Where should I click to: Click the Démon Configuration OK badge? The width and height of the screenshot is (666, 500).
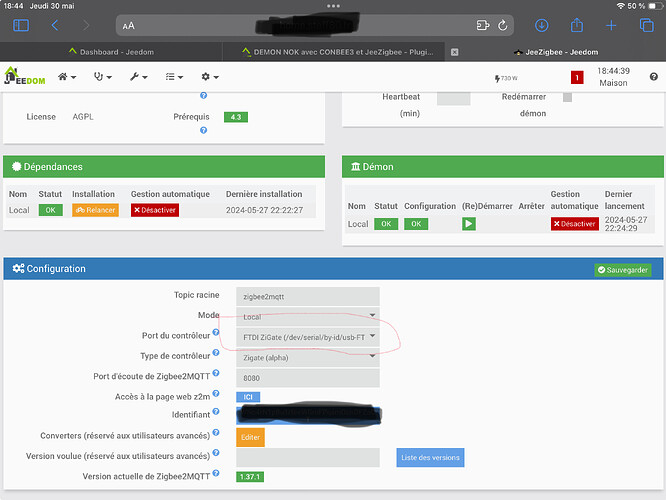click(416, 224)
